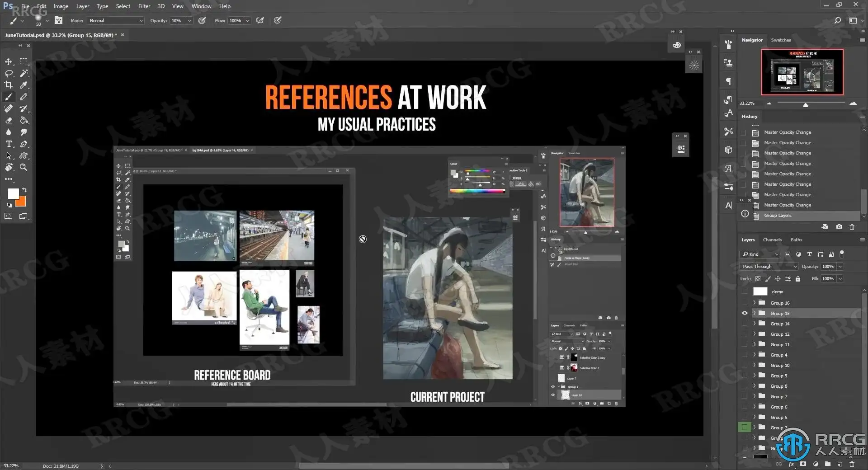Screen dimensions: 868x470
Task: Select the Eyedropper tool
Action: tap(24, 85)
